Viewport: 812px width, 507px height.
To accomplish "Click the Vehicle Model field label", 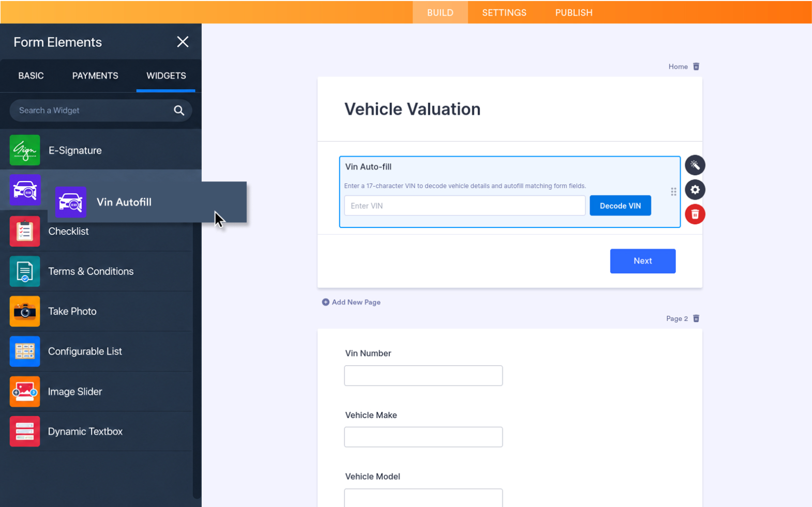I will coord(372,477).
